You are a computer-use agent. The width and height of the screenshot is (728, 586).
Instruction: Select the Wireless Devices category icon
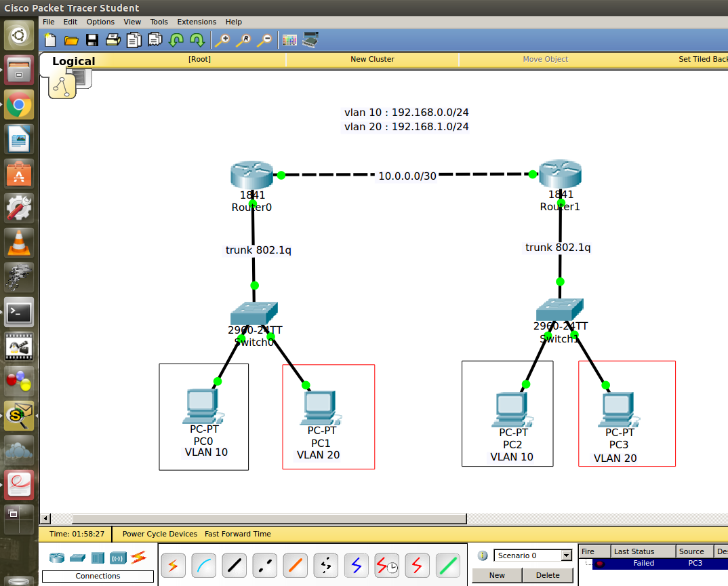pyautogui.click(x=118, y=558)
